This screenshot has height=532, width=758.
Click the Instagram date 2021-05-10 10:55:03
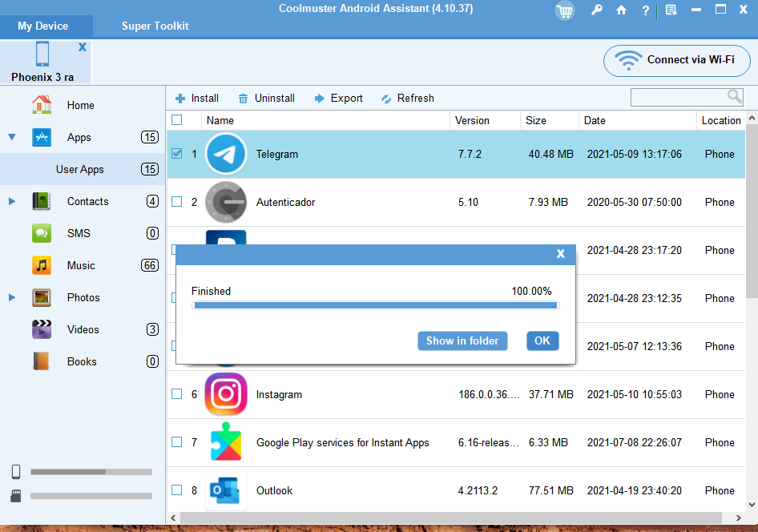635,394
